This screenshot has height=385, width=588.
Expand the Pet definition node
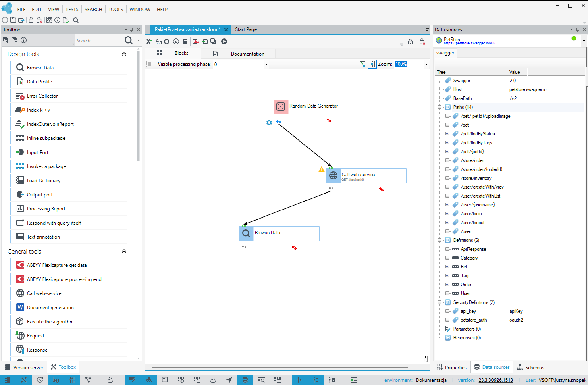pyautogui.click(x=447, y=267)
